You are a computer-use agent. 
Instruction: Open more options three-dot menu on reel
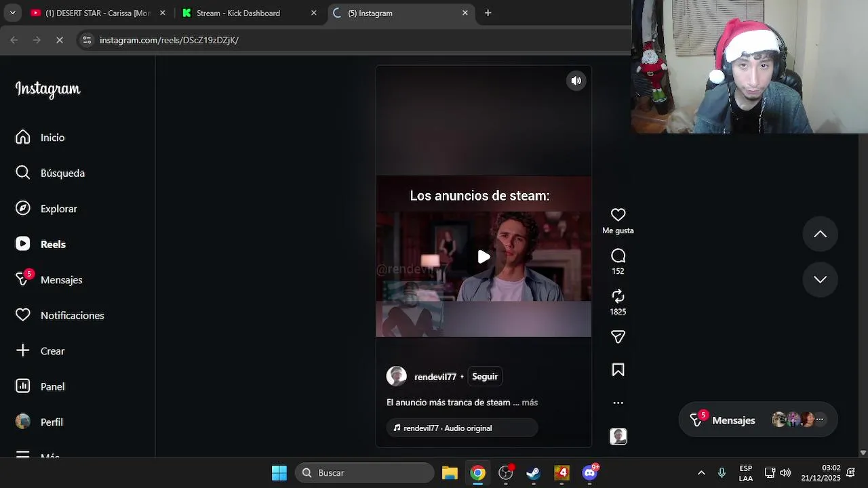tap(618, 403)
